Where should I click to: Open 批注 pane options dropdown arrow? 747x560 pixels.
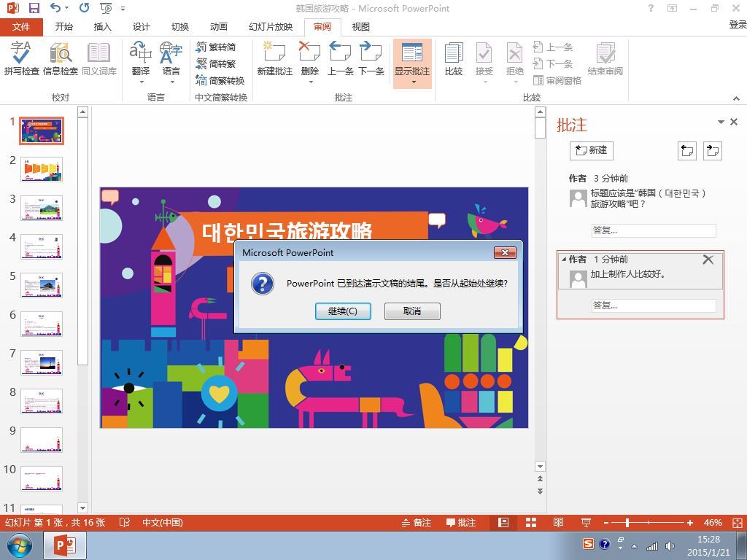(x=721, y=122)
